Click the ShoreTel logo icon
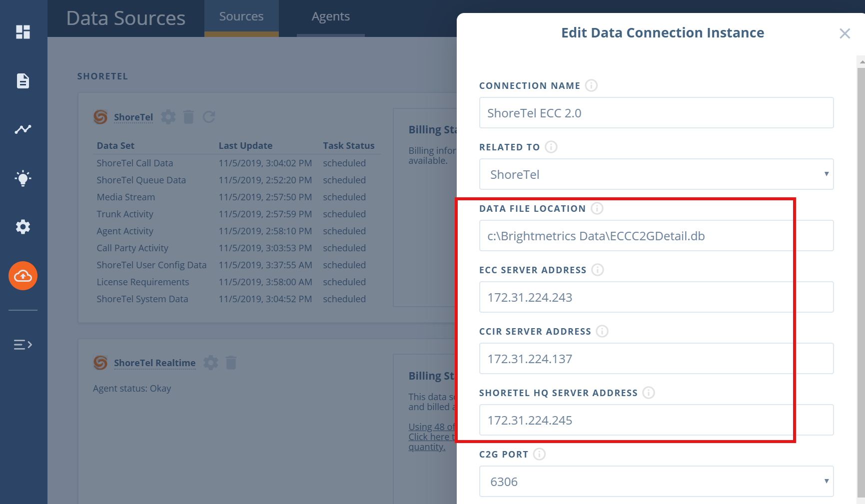The height and width of the screenshot is (504, 865). pos(100,117)
